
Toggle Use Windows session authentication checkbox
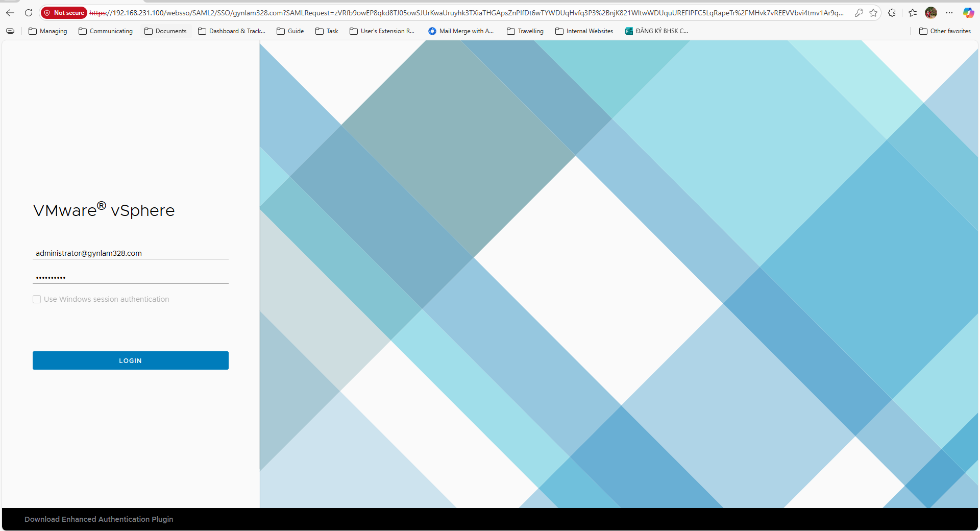(37, 299)
